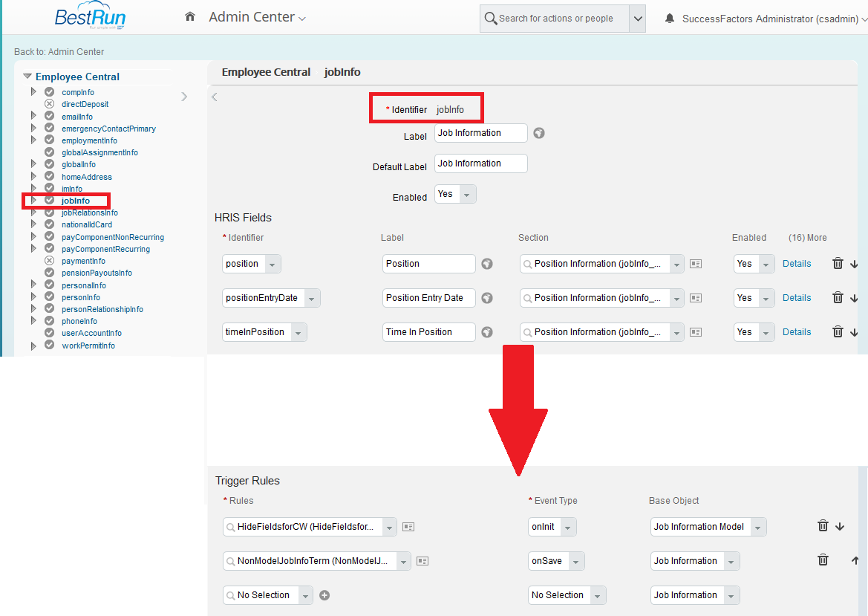Viewport: 868px width, 616px height.
Task: Select userAccountInfo in the tree
Action: pyautogui.click(x=91, y=334)
